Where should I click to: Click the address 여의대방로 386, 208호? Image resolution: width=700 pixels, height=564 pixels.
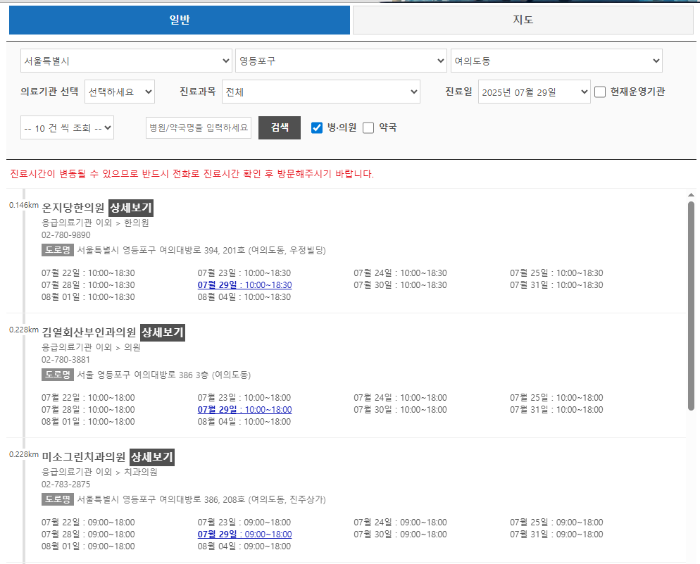202,499
